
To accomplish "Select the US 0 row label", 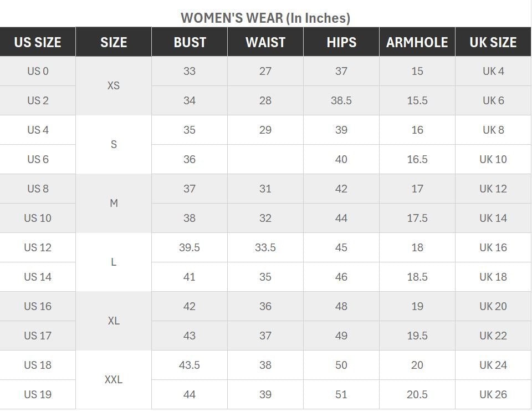I will pos(38,71).
